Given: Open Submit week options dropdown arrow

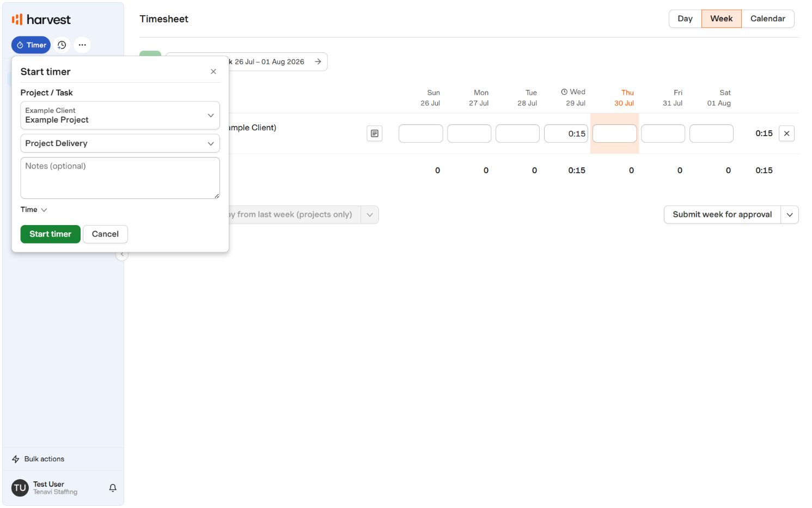Looking at the screenshot, I should point(790,215).
